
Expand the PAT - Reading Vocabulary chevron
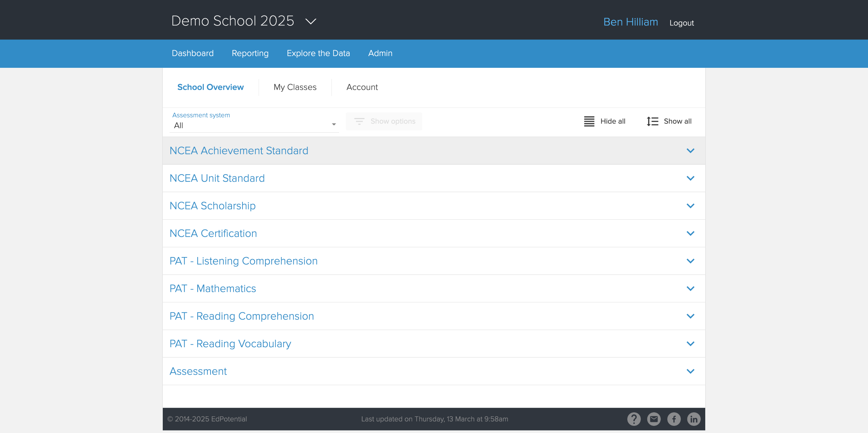pos(690,344)
